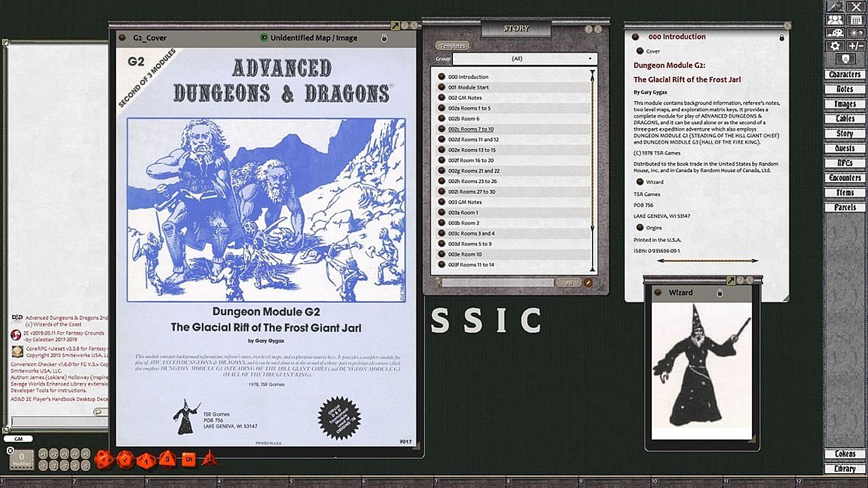Open the Parcels sidebar list

[844, 208]
